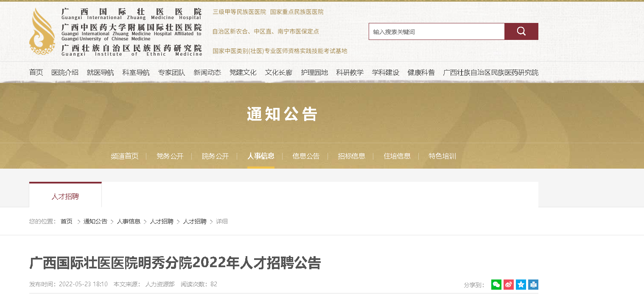Click 广西壮族自治区民族医药研究院 logo text
644x302 pixels.
pyautogui.click(x=132, y=48)
